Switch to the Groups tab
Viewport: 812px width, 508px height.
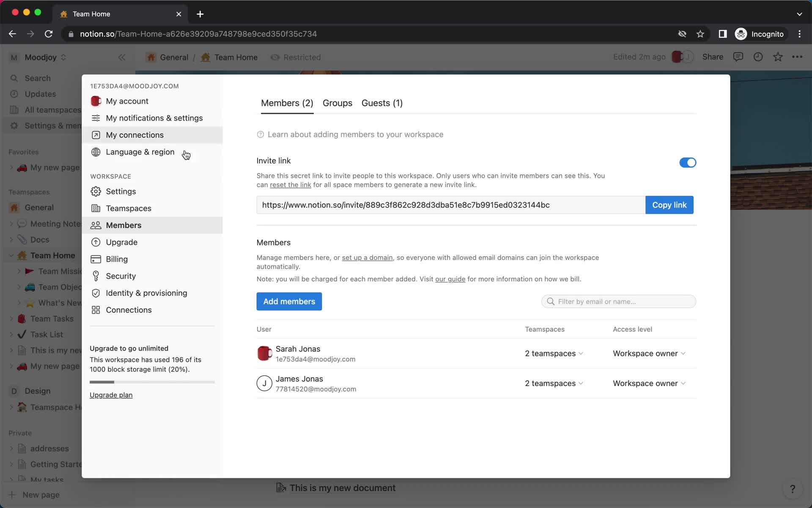coord(337,103)
